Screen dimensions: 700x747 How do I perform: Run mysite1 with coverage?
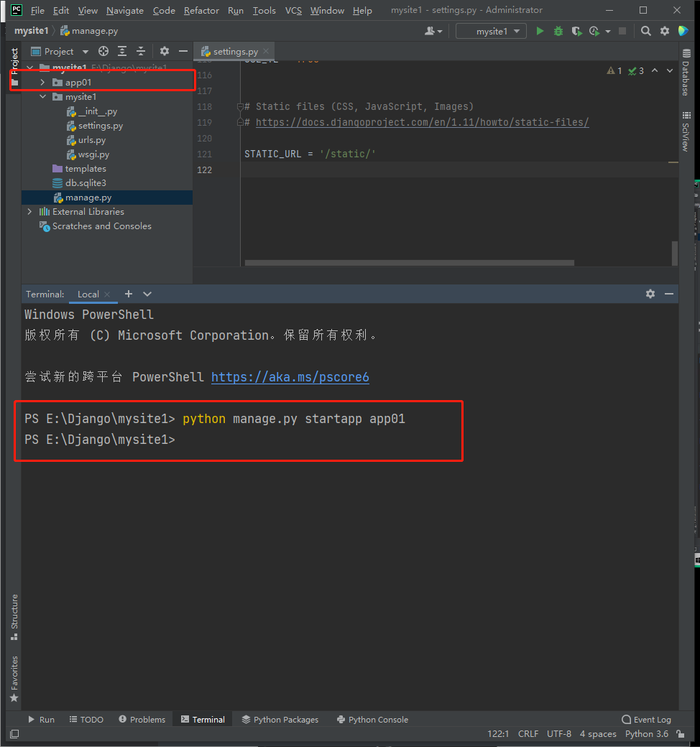[x=576, y=31]
